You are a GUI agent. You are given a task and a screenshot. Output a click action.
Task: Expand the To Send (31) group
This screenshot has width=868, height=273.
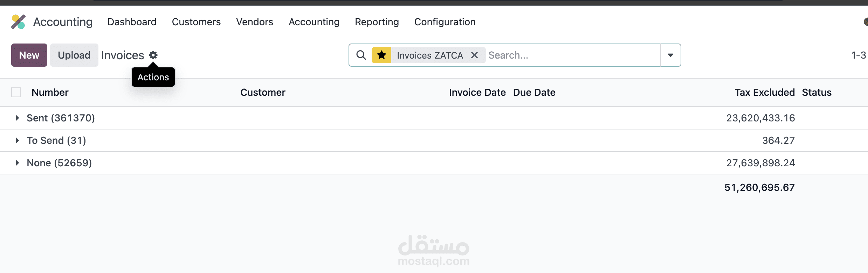click(x=17, y=140)
